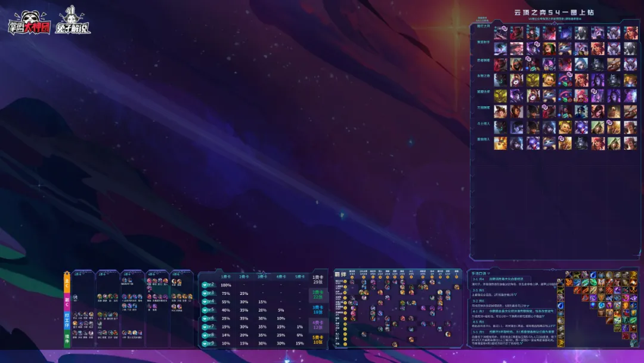Expand the 手法口诀 strategy heading arrow

click(x=489, y=273)
